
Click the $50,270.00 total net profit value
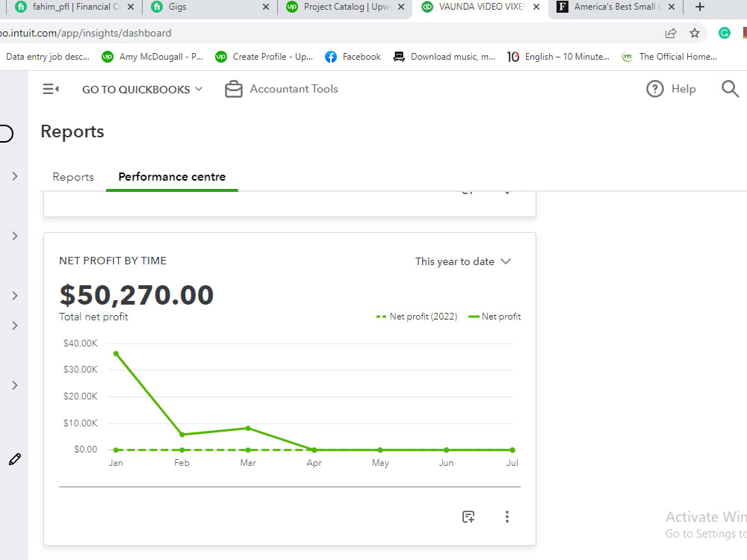(x=136, y=295)
